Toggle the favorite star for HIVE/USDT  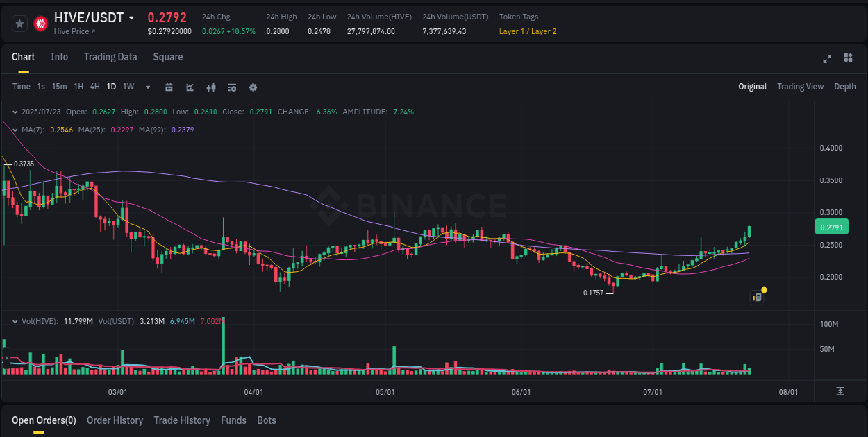tap(20, 23)
